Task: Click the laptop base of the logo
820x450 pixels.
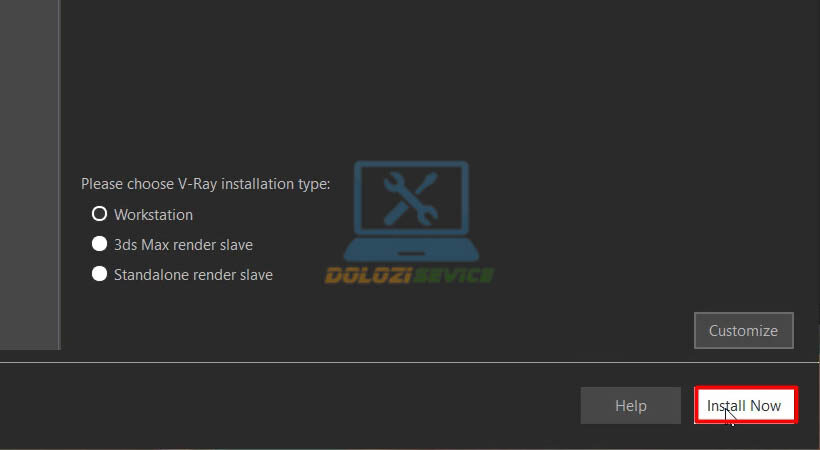Action: coord(411,250)
